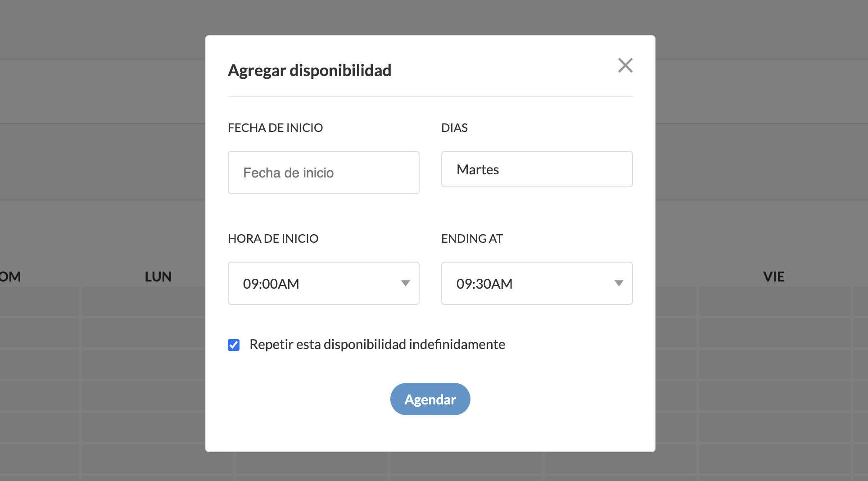Image resolution: width=868 pixels, height=481 pixels.
Task: Click the Agregar disponibilidad title text
Action: 310,71
